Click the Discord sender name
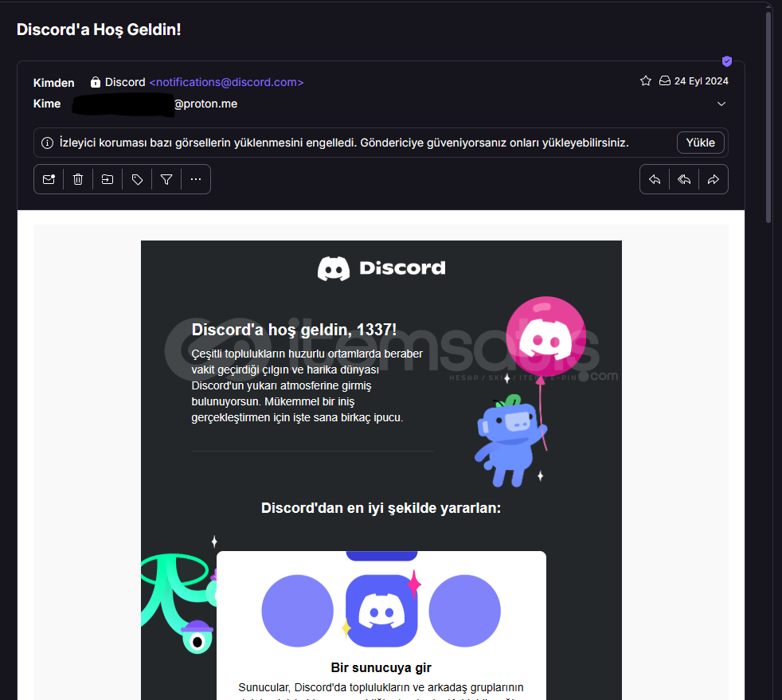The width and height of the screenshot is (782, 700). coord(125,82)
